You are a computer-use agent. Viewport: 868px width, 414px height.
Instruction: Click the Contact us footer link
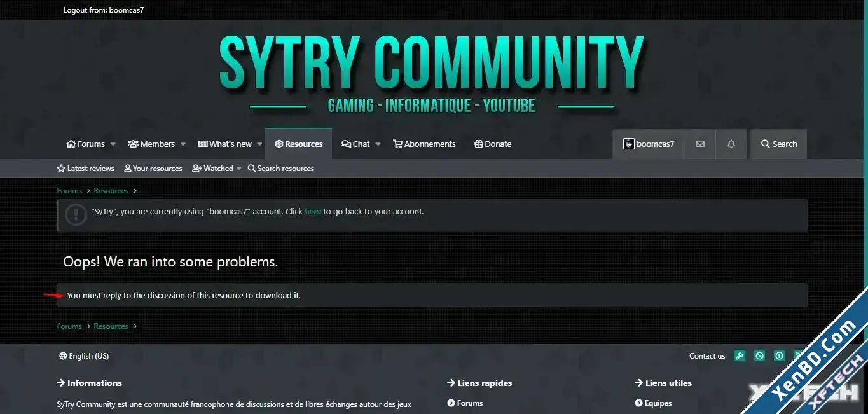(707, 356)
